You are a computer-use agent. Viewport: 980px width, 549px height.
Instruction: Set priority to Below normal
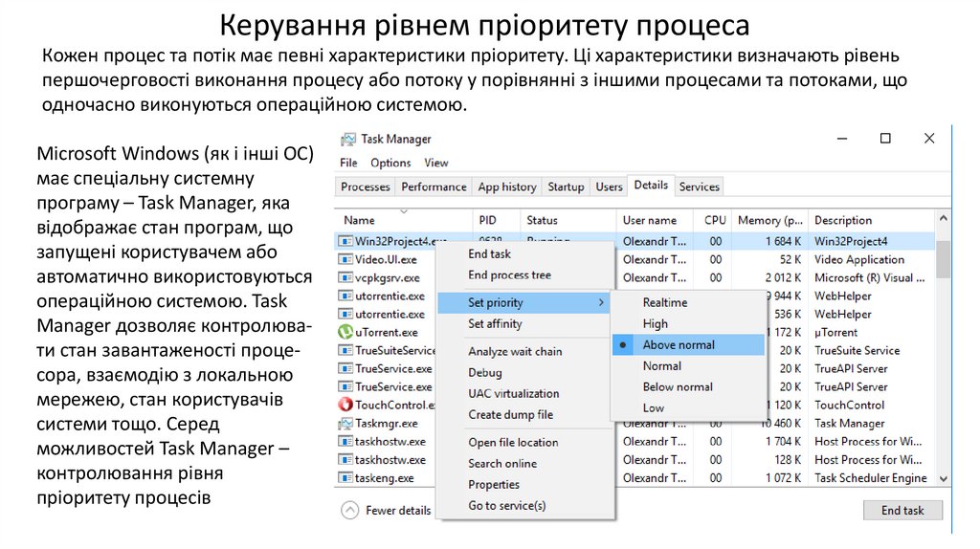688,386
